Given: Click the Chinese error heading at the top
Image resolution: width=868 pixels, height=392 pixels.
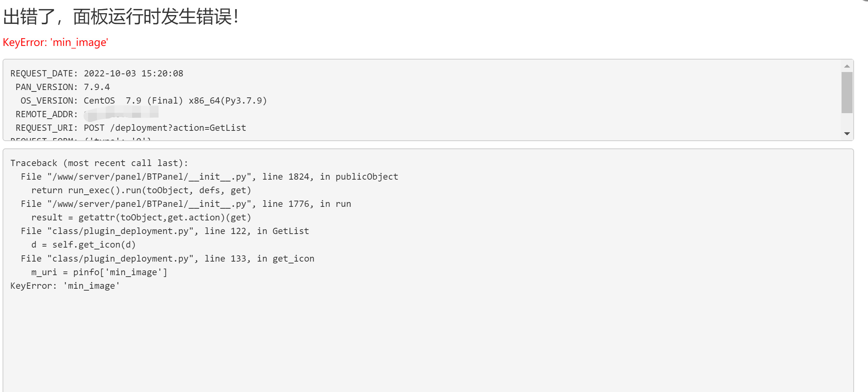Looking at the screenshot, I should click(x=121, y=17).
